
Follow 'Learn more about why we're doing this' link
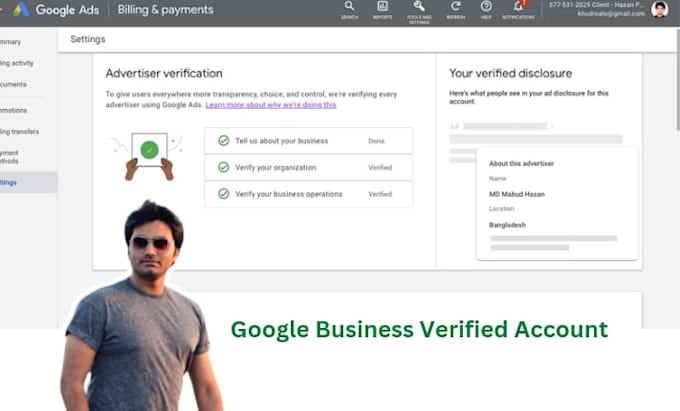tap(271, 105)
